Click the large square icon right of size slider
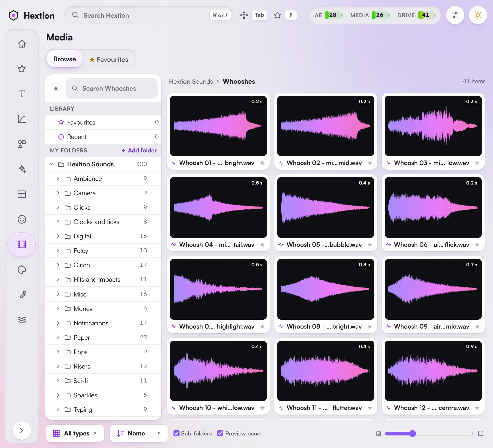Screen dimensions: 493x448 click(480, 433)
